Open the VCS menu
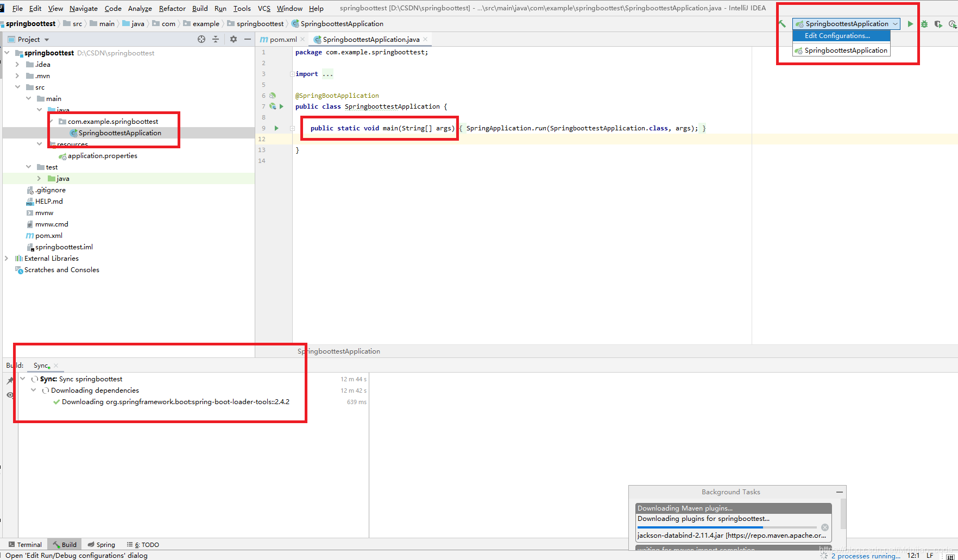 tap(264, 8)
